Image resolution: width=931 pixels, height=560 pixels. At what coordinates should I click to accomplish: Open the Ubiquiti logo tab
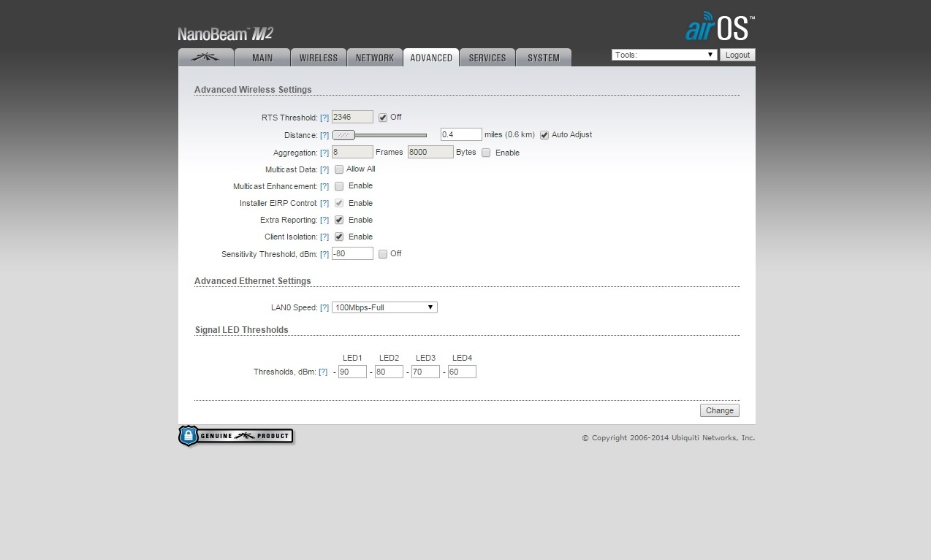point(206,58)
